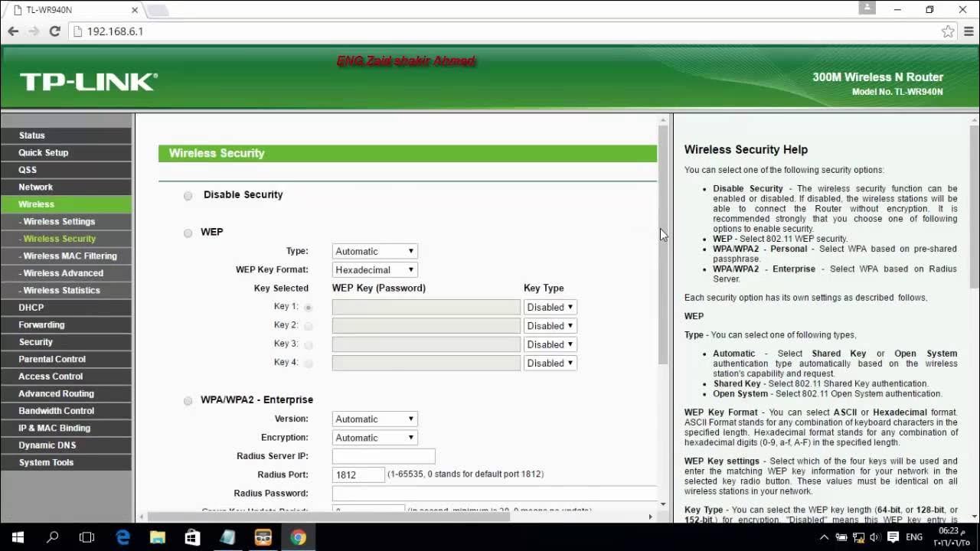Viewport: 980px width, 551px height.
Task: Open a new browser tab
Action: [157, 10]
